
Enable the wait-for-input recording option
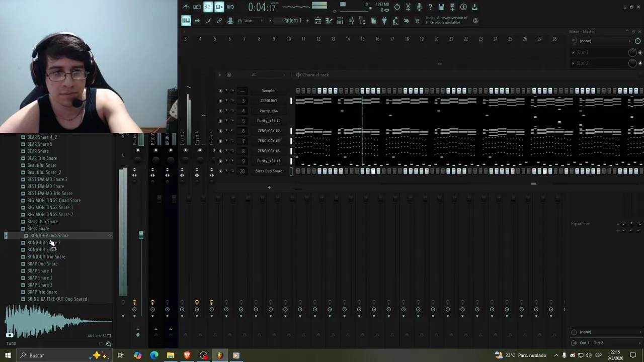pos(197,7)
